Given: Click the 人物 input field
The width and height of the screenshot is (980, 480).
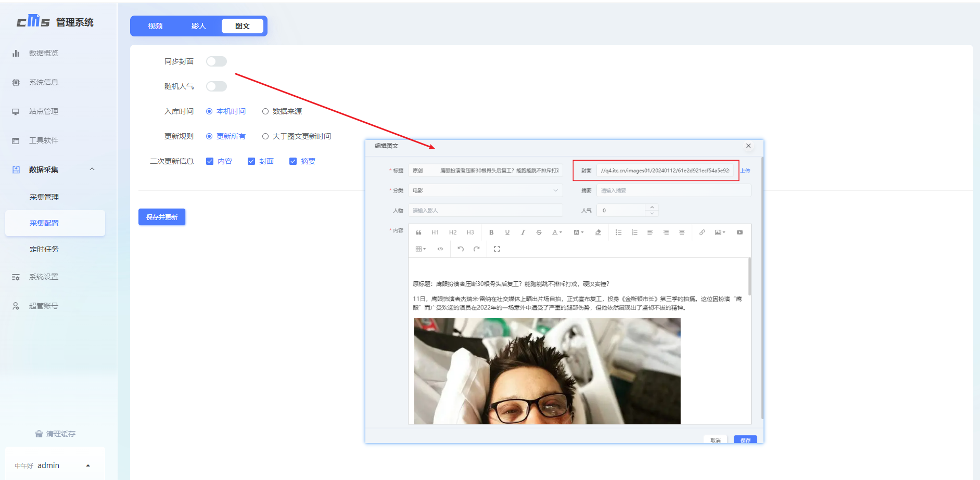Looking at the screenshot, I should (486, 211).
